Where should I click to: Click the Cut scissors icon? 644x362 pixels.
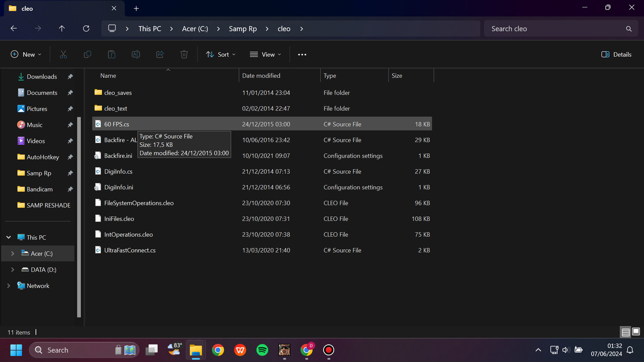[x=63, y=54]
